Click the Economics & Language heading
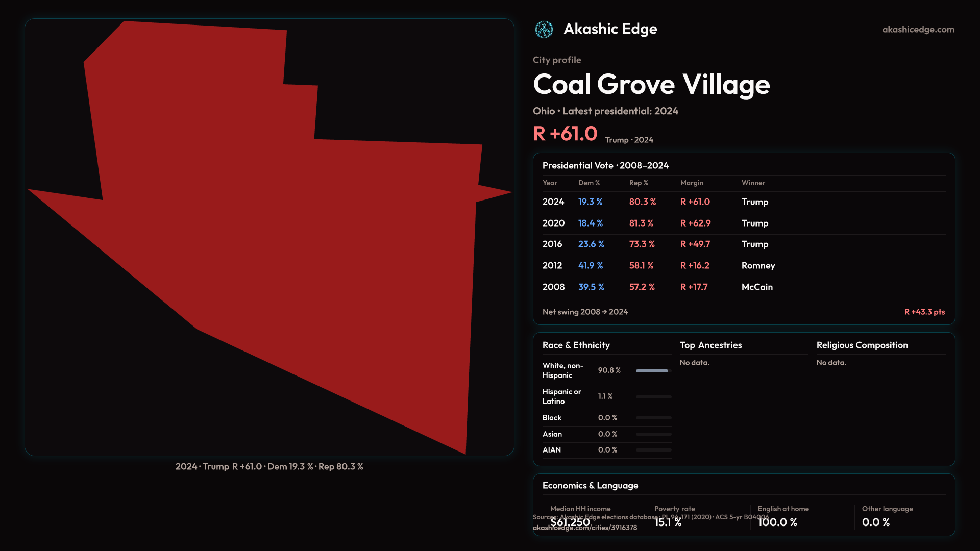980x551 pixels. tap(590, 486)
